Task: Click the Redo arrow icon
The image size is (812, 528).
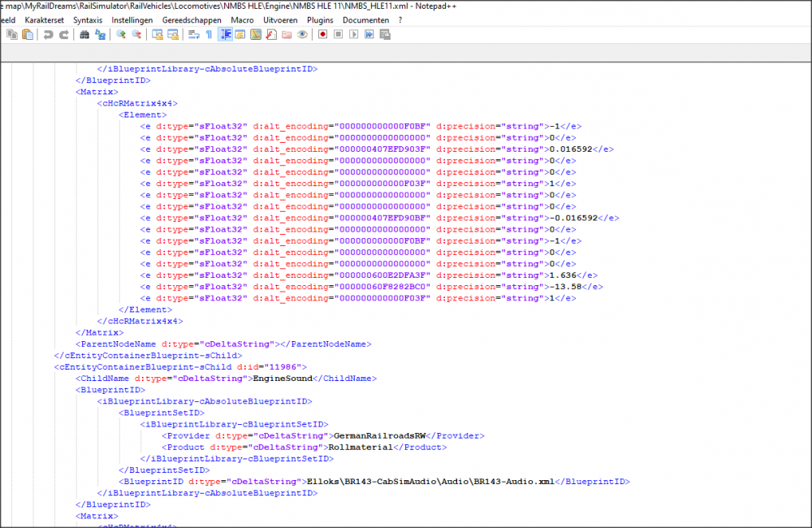Action: coord(64,34)
